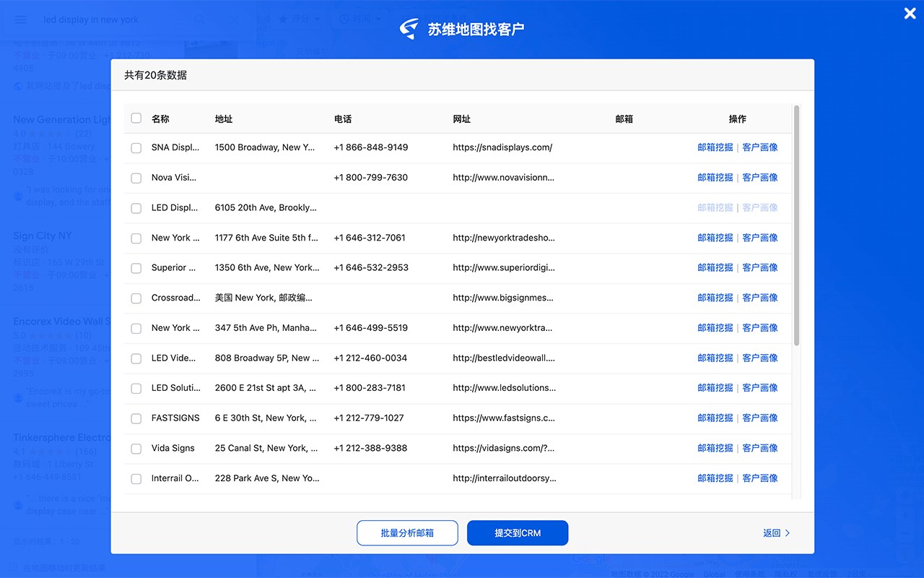
Task: Run 邮箱挖掘 in the 347 5th Ave row
Action: 715,328
